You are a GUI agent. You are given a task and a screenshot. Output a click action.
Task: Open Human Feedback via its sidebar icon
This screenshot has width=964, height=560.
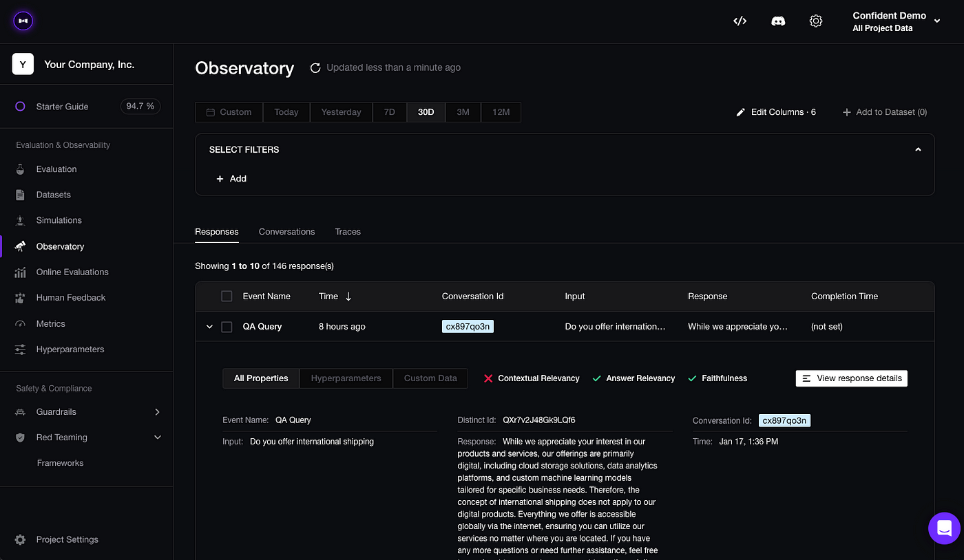(x=21, y=297)
